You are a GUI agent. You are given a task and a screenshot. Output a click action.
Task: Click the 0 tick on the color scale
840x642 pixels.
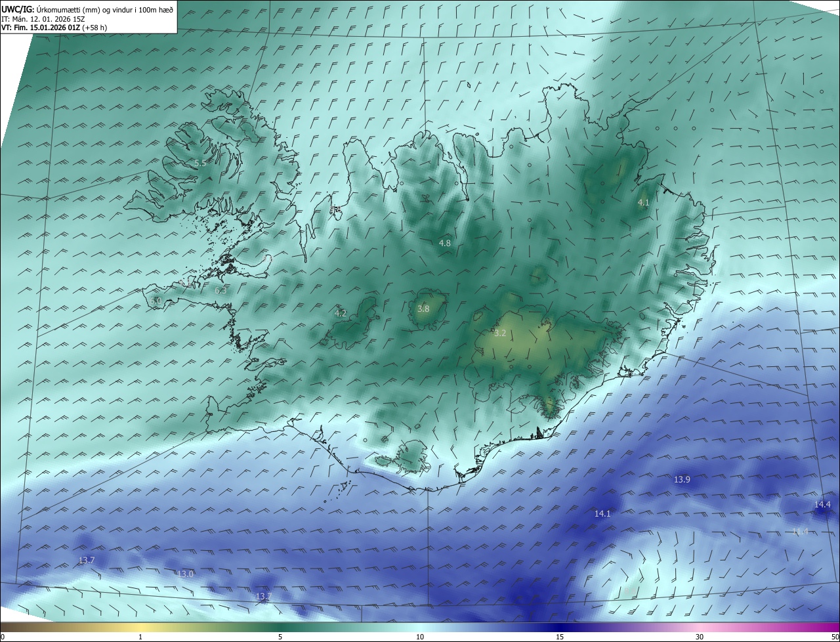click(3, 637)
